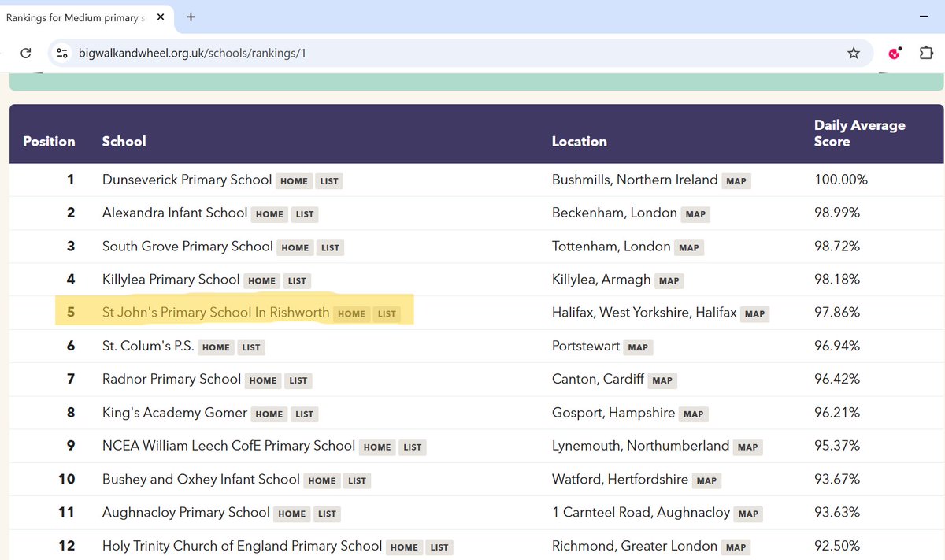This screenshot has height=560, width=945.
Task: Minimize the browser window
Action: pos(924,17)
